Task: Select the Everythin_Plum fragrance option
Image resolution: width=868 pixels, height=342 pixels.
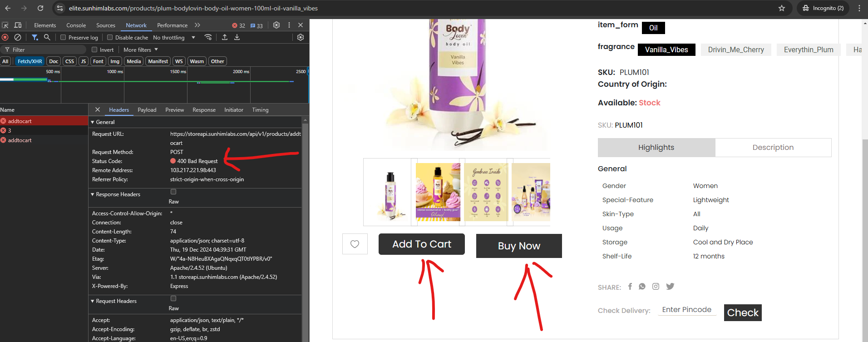Action: (x=809, y=50)
